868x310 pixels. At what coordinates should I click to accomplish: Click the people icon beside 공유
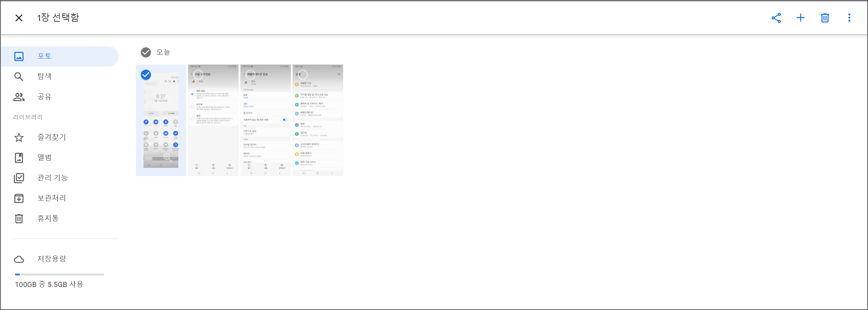[x=19, y=97]
